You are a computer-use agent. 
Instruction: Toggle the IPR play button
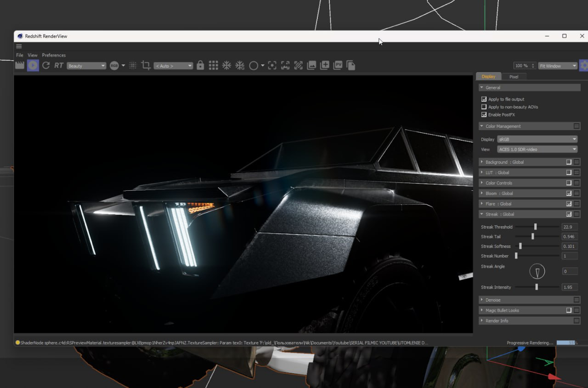pos(33,65)
